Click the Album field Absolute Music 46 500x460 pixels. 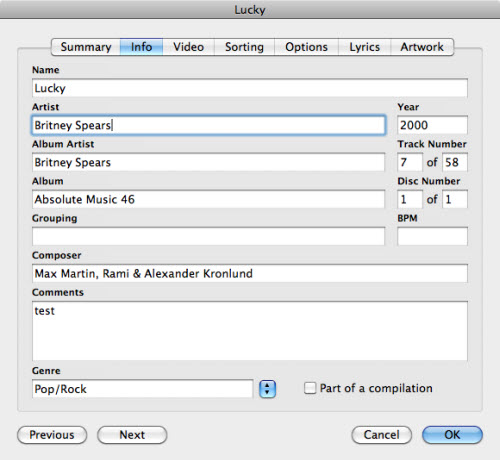[x=209, y=199]
